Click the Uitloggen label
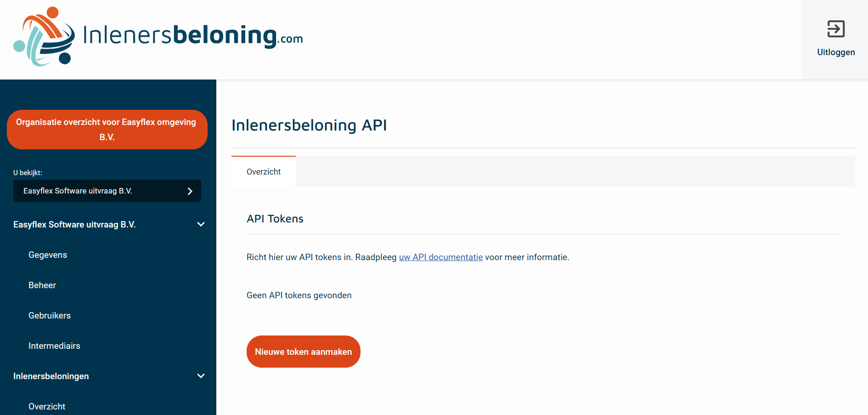The height and width of the screenshot is (415, 868). pyautogui.click(x=836, y=52)
